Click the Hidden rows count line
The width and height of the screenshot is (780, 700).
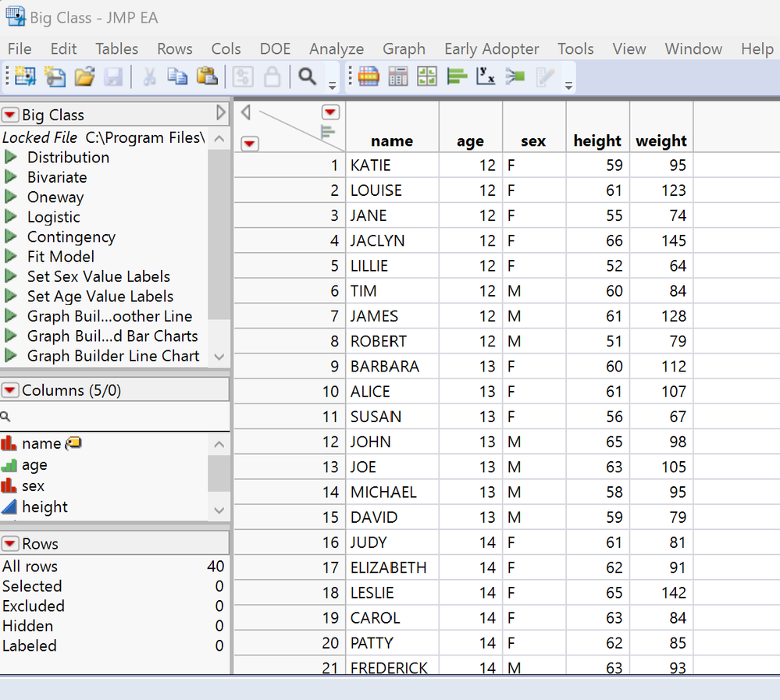point(113,626)
